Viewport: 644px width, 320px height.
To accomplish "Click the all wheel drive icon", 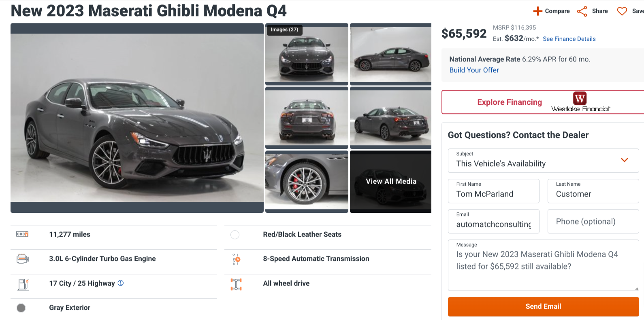I will [236, 284].
